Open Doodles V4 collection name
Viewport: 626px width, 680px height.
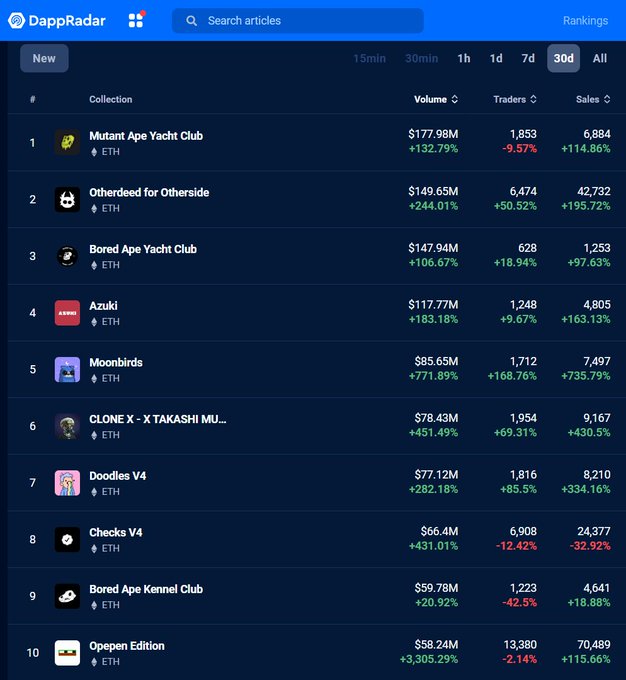pos(118,476)
